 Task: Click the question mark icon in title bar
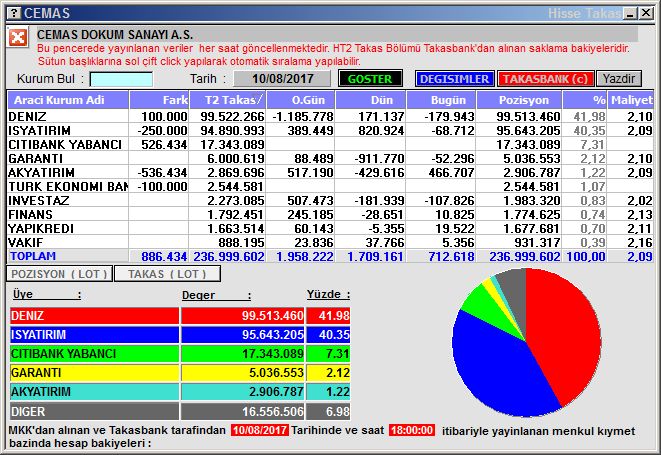14,13
